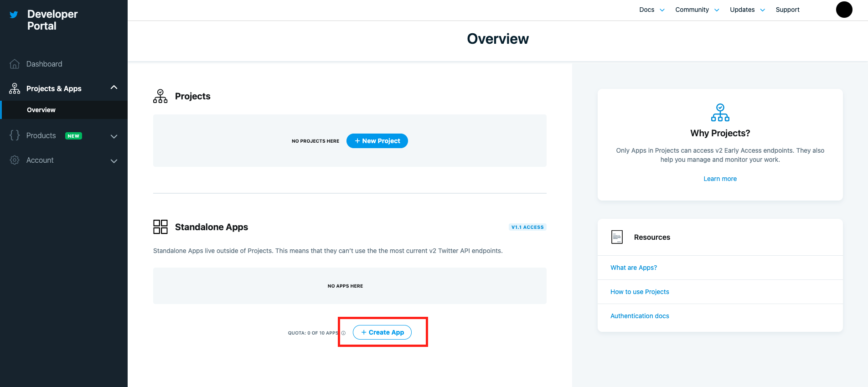Click the Overview page heading
Screen dimensions: 868x387
[x=498, y=39]
